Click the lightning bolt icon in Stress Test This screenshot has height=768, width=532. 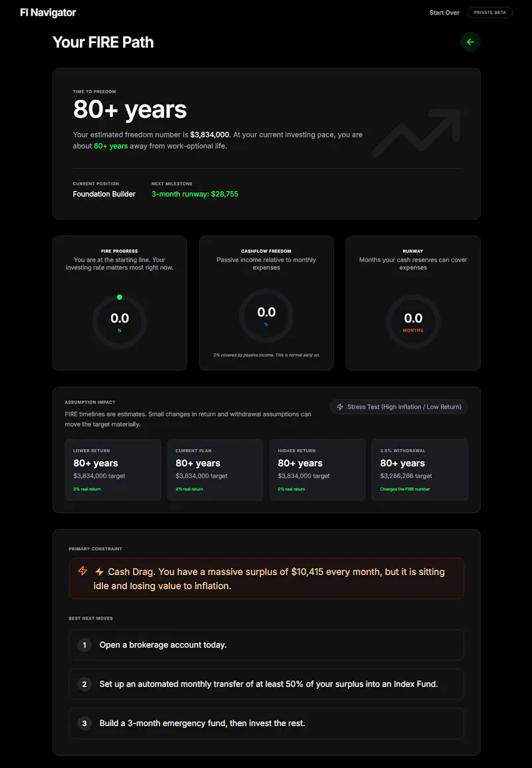[x=340, y=407]
